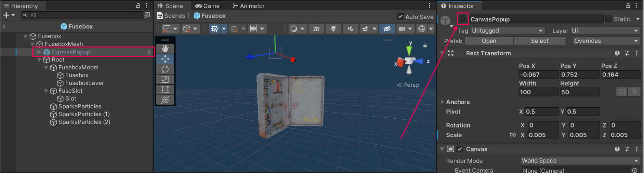Select FuseboxLever in the Hierarchy

click(84, 83)
